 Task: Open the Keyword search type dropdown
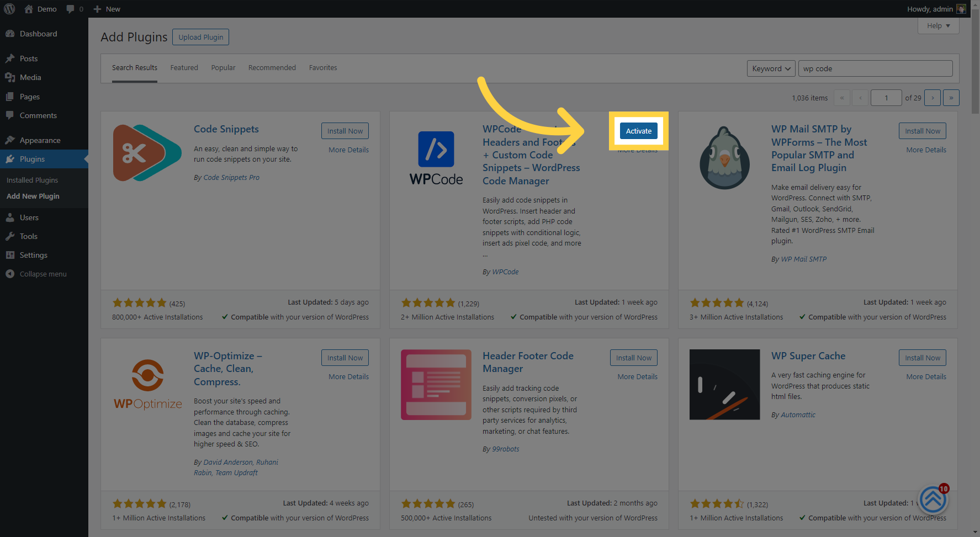click(771, 68)
